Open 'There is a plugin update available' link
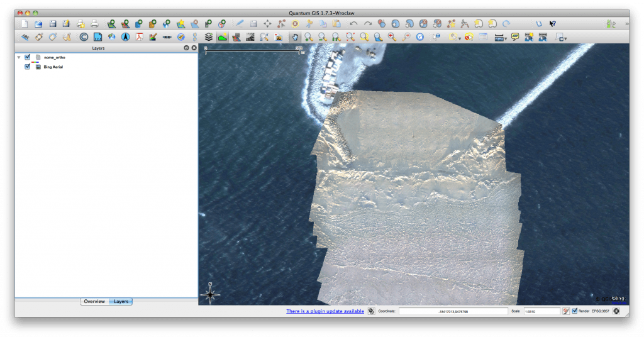The height and width of the screenshot is (337, 644). [x=325, y=311]
